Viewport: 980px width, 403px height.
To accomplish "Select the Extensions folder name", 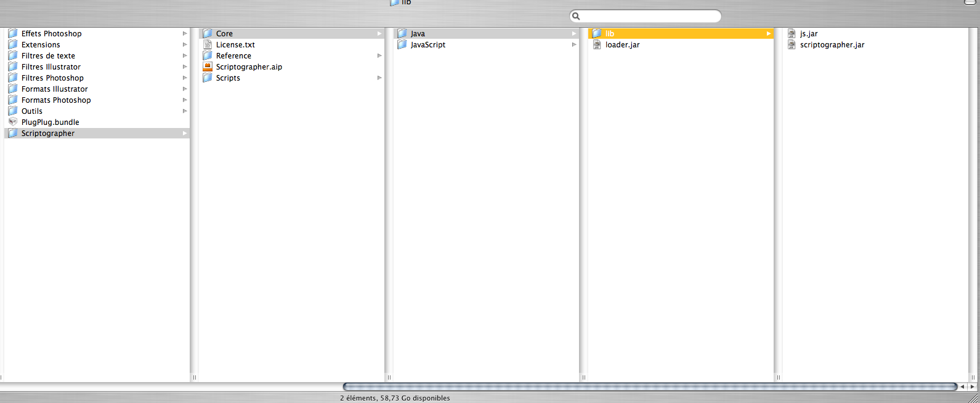I will click(41, 44).
